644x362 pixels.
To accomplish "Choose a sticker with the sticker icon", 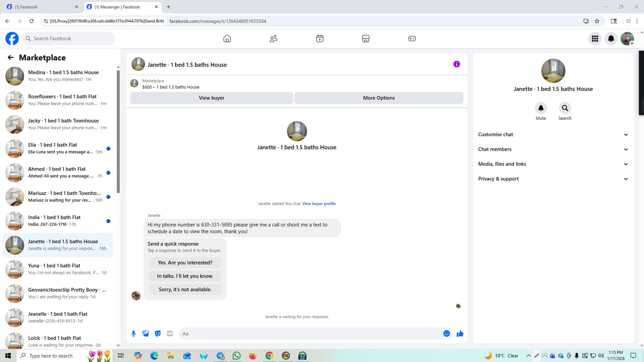I will 158,333.
